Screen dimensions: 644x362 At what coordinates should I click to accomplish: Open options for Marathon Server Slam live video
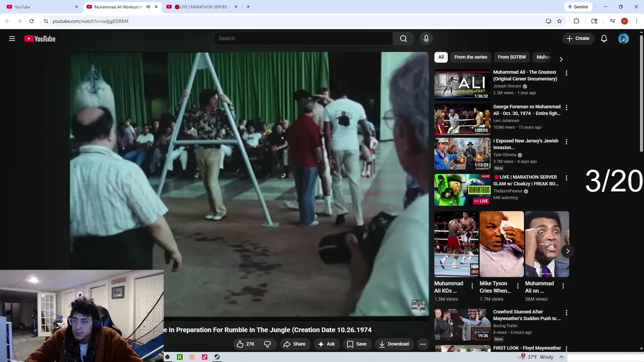tap(566, 178)
